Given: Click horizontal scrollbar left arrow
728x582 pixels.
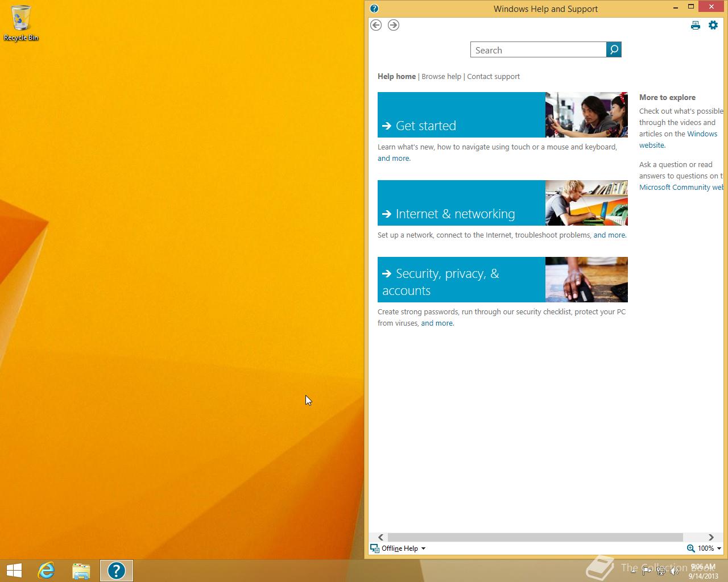Looking at the screenshot, I should coord(380,538).
